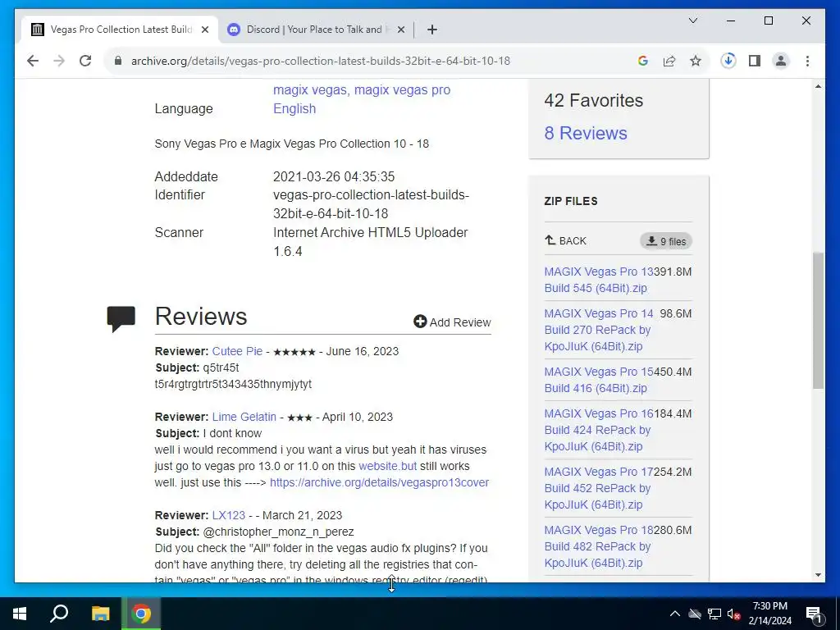Download MAGIX Vegas Pro 17 Build 452 zip

point(598,488)
